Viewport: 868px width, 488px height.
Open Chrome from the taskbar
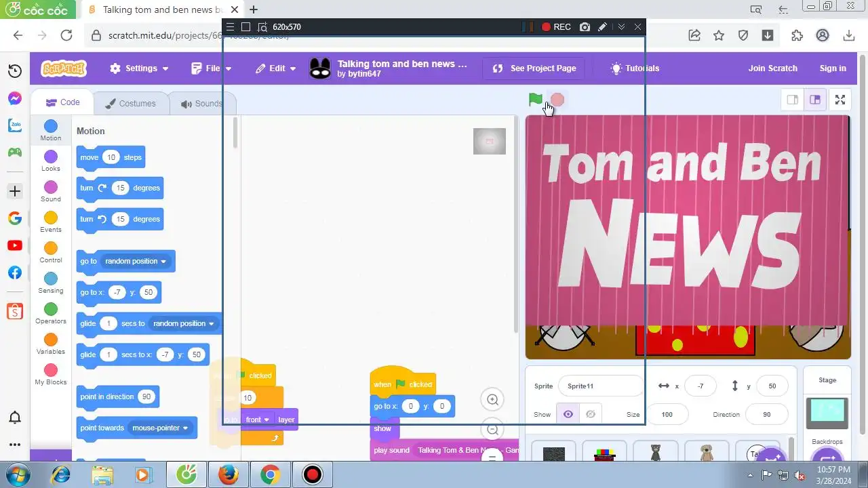click(x=270, y=474)
